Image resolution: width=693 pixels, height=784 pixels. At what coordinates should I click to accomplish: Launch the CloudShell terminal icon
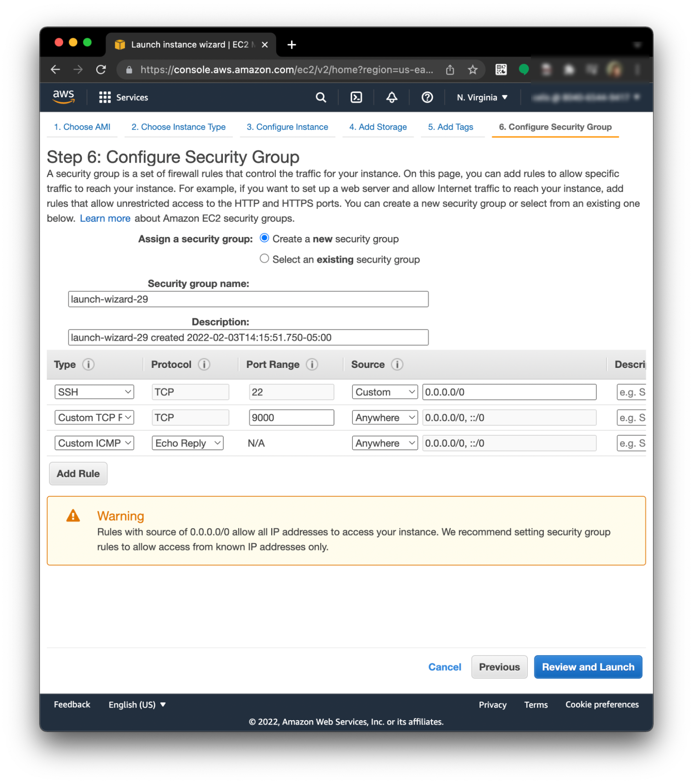[x=356, y=97]
